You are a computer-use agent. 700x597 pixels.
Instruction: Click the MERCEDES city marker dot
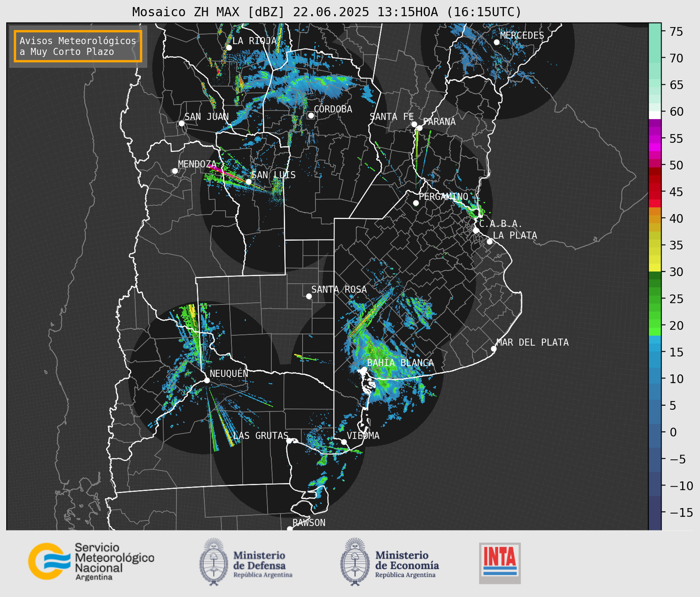tap(496, 42)
